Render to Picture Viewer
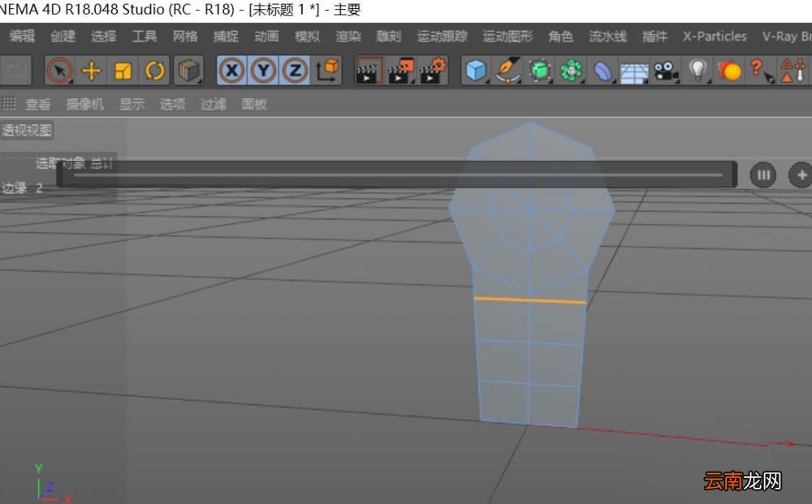 pyautogui.click(x=401, y=71)
